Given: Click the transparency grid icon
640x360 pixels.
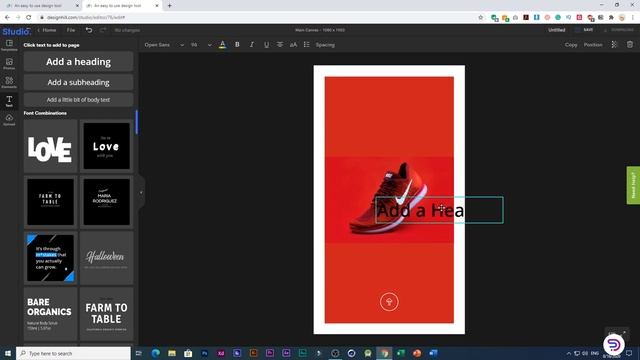Looking at the screenshot, I should coord(614,44).
